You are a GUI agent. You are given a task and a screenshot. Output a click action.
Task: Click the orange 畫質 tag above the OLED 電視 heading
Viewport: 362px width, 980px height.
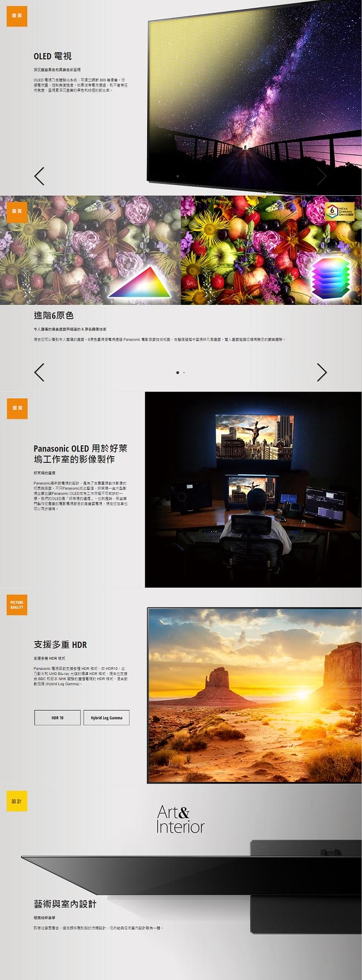pos(17,16)
